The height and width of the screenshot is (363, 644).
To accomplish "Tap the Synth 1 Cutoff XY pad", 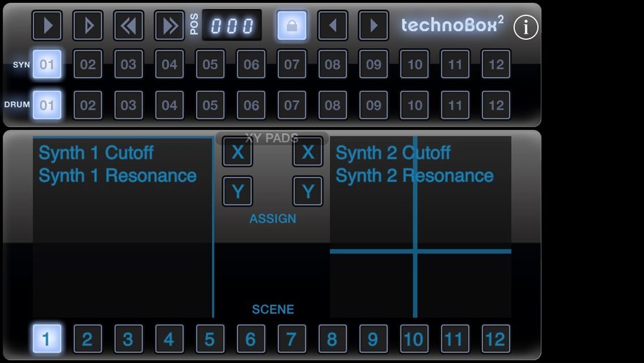I will (x=123, y=227).
